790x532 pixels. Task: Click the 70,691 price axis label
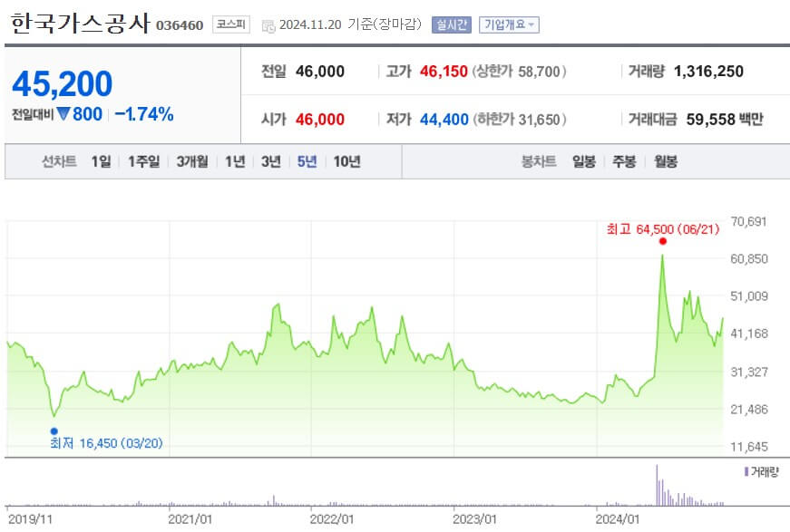pos(748,221)
